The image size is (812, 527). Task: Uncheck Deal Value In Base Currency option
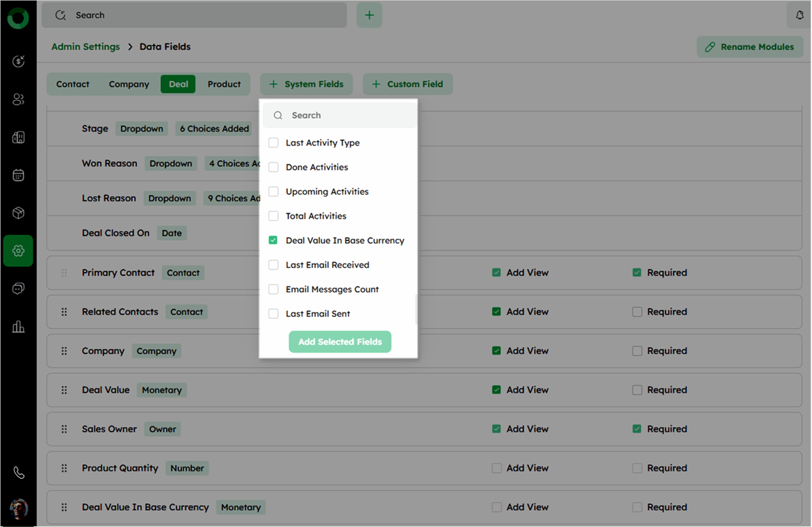[273, 240]
